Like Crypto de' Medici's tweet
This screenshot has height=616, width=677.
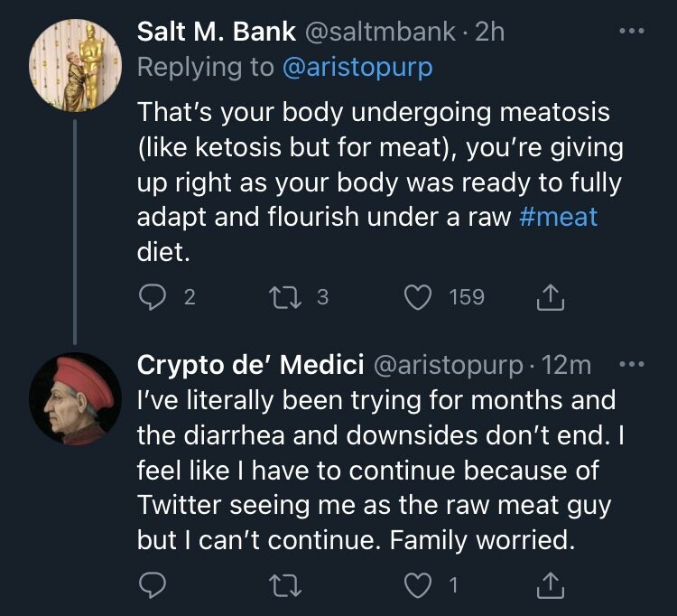coord(417,587)
